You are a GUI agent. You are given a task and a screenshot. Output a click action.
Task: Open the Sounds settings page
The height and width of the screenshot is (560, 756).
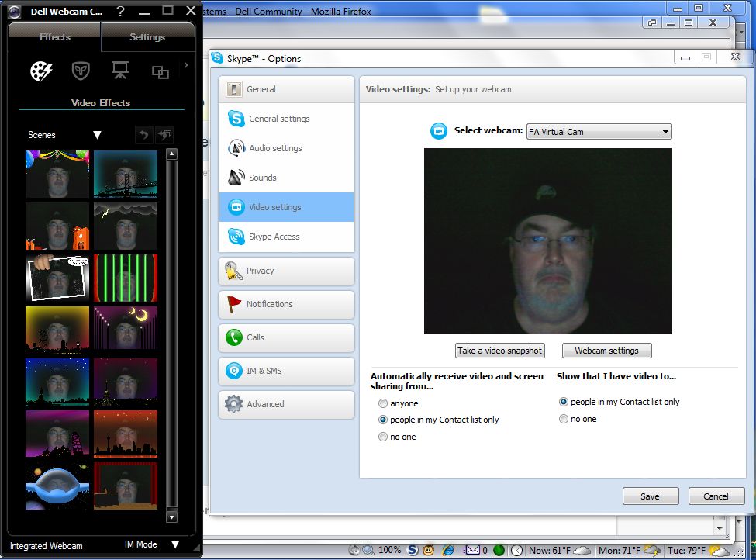click(286, 178)
